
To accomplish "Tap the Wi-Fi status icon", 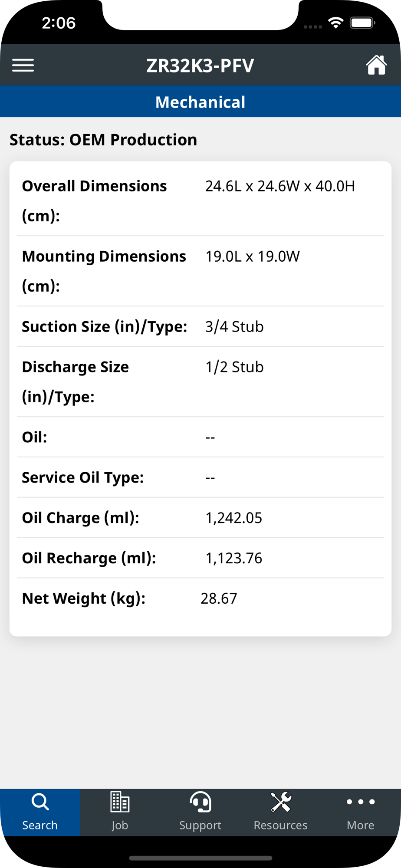I will click(335, 23).
